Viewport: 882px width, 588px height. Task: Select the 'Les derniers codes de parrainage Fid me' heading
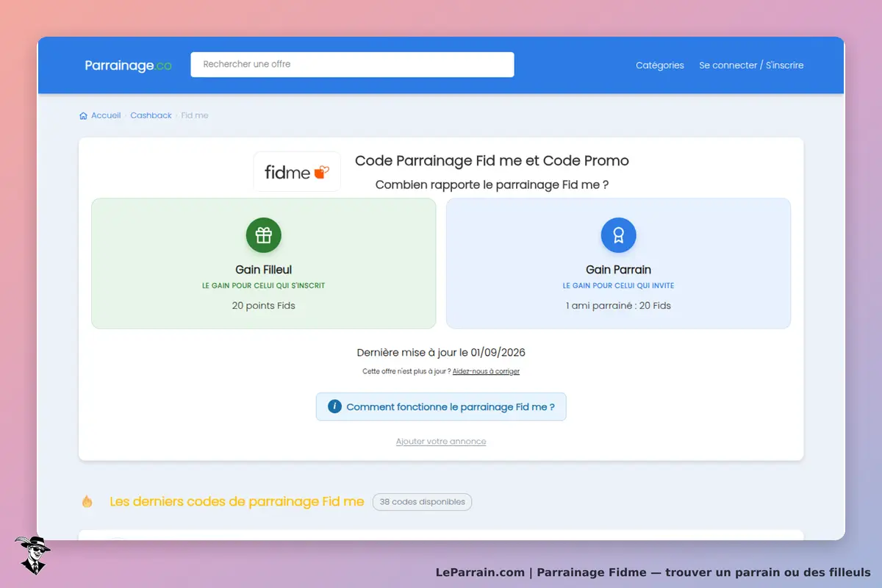[x=237, y=501]
